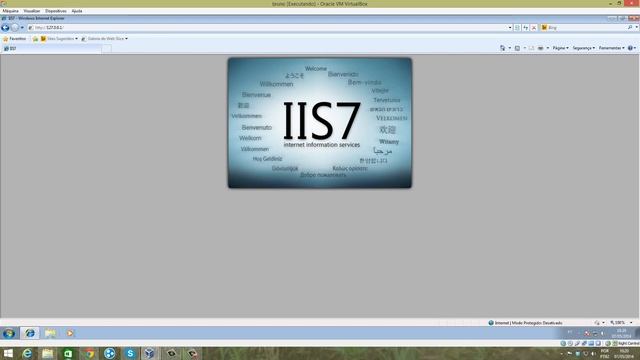Open a new blank tab
Screen dimensions: 640x360
coord(107,49)
